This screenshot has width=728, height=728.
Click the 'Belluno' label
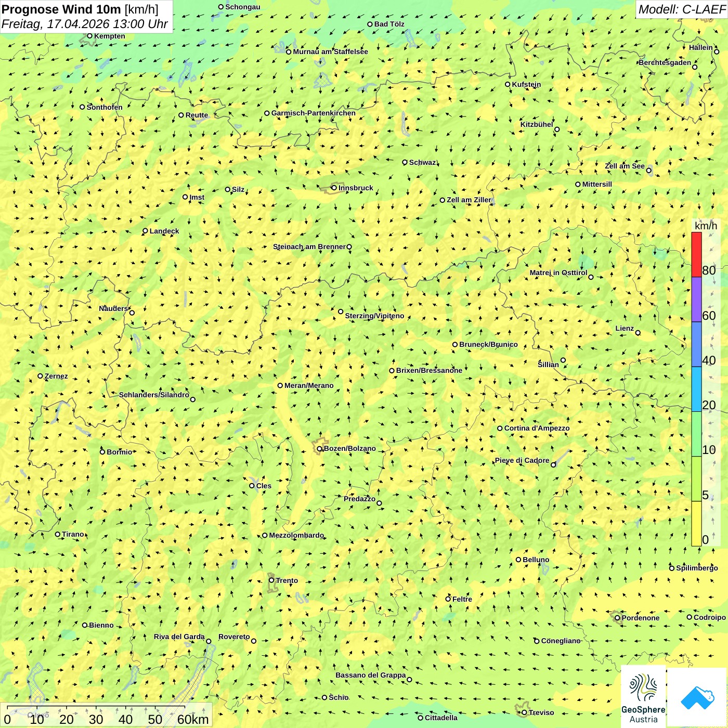[x=536, y=560]
